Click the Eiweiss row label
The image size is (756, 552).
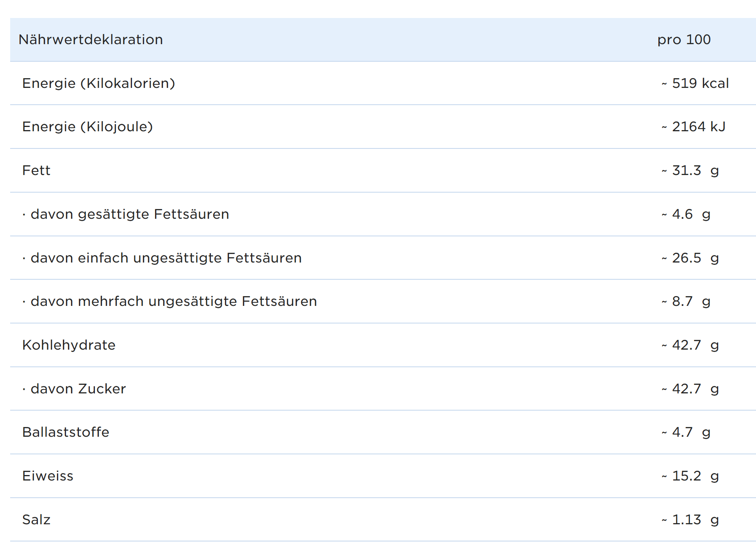pyautogui.click(x=48, y=476)
